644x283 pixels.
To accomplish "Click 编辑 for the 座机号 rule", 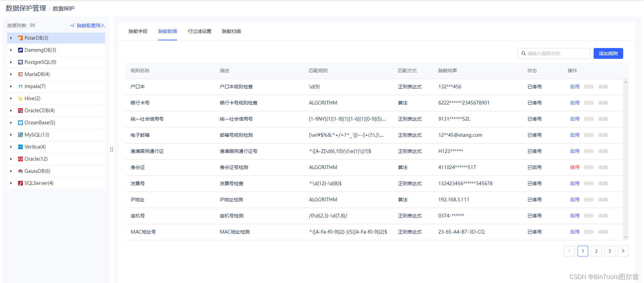I will coord(603,216).
